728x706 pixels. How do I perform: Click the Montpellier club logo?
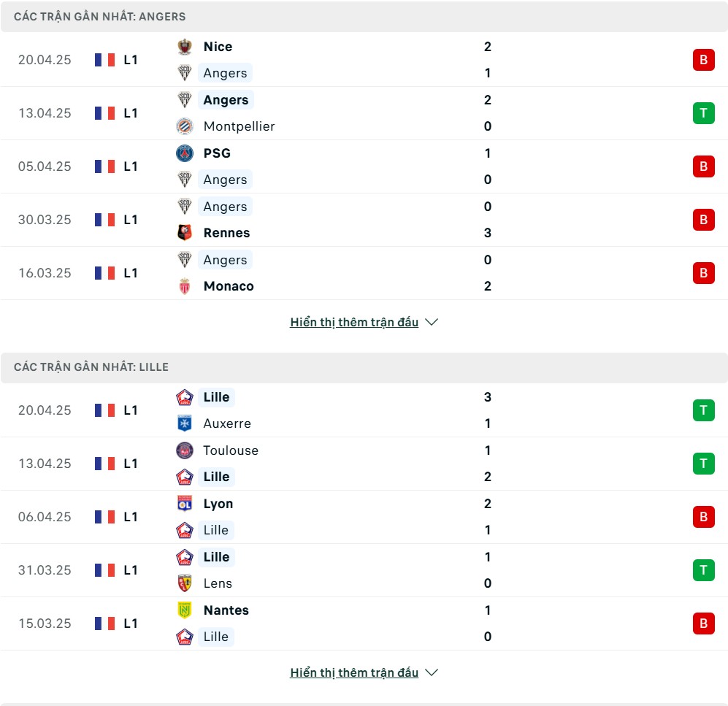coord(184,126)
